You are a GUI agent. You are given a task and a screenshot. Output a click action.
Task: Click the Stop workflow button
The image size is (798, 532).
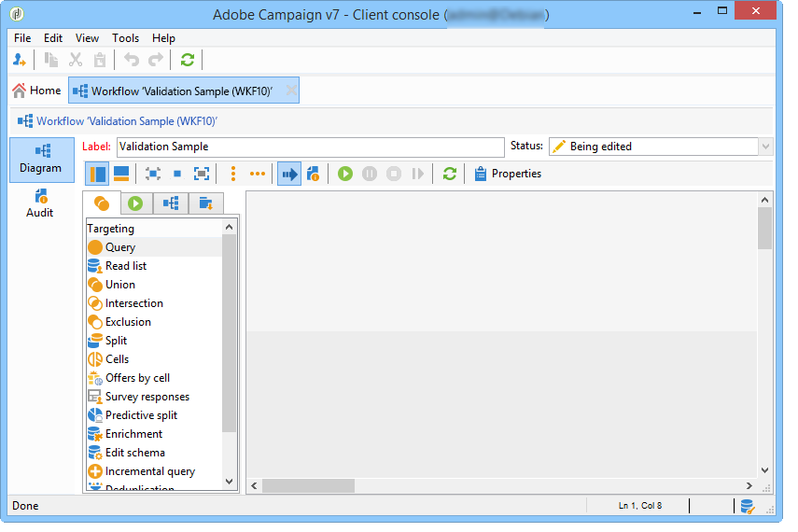[394, 175]
